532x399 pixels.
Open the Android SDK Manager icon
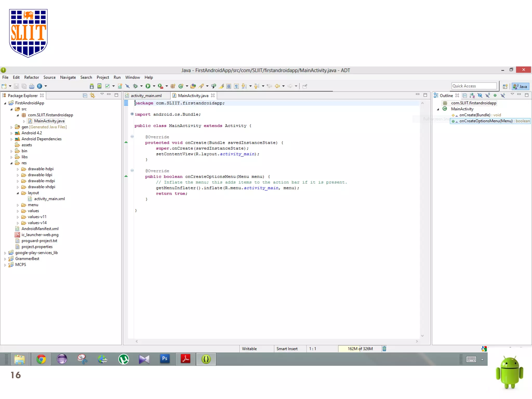coord(92,86)
